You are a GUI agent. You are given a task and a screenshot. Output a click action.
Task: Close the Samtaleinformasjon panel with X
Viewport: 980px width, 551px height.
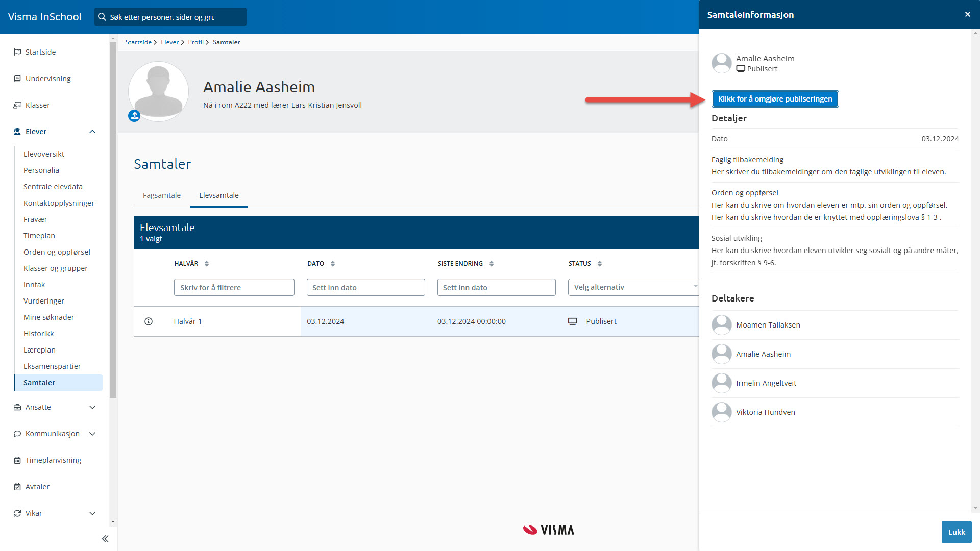point(968,14)
